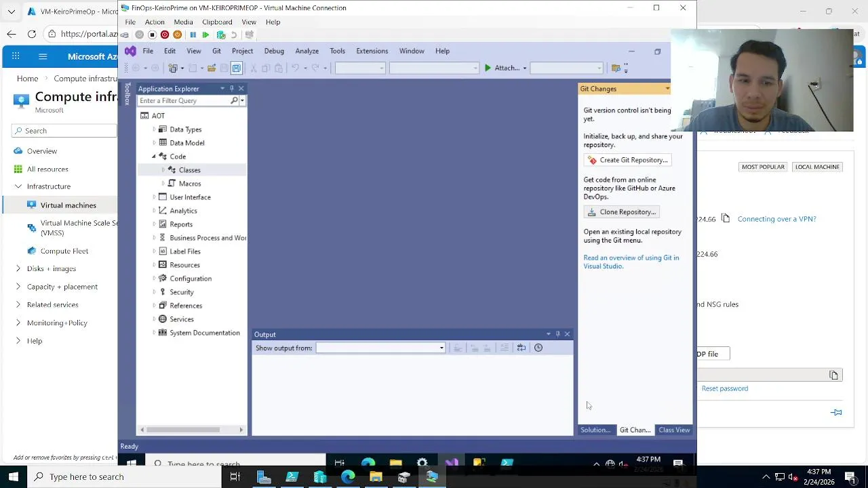Click Connecting over a VPN? link
Image resolution: width=868 pixels, height=488 pixels.
click(x=776, y=219)
